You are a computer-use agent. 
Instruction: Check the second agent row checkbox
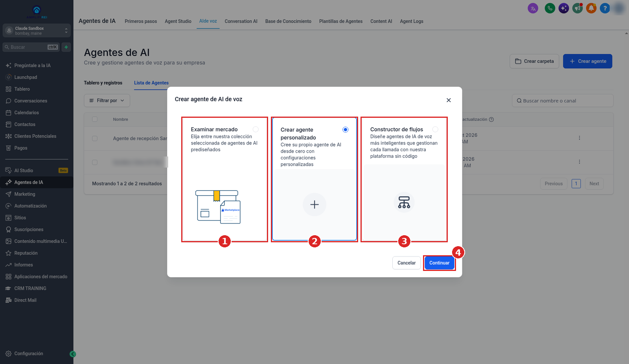click(95, 162)
